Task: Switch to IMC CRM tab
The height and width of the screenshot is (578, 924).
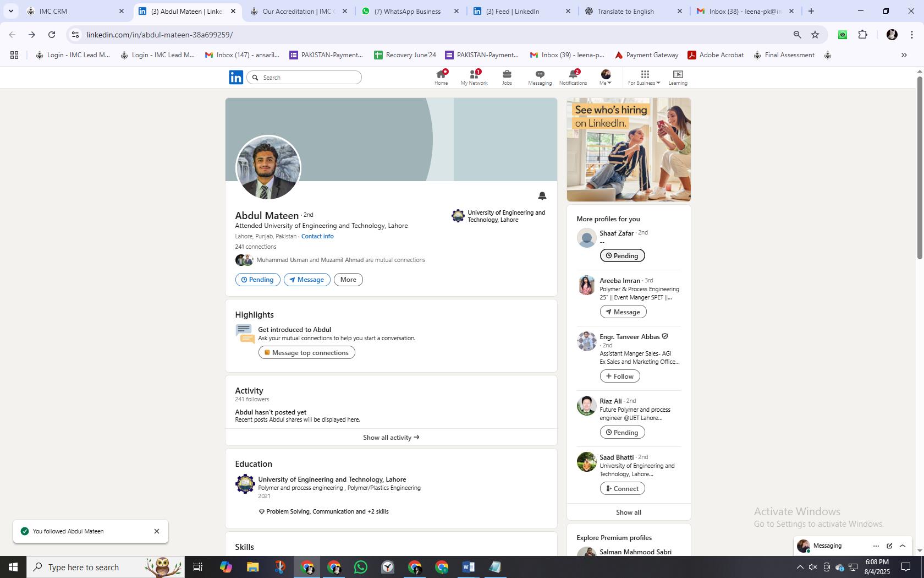Action: click(x=76, y=11)
